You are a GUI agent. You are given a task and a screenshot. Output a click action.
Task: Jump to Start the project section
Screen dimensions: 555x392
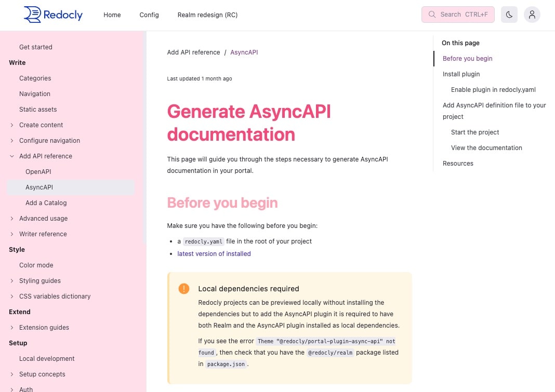474,132
